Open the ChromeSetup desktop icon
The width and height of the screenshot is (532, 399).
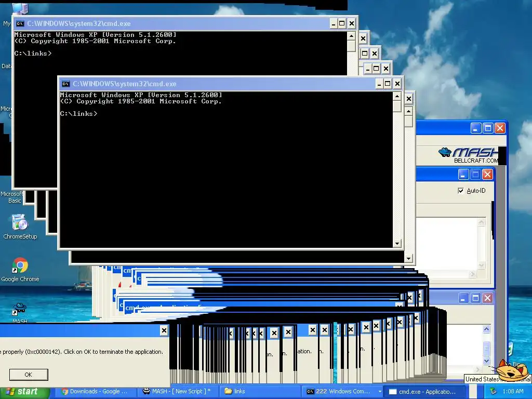coord(20,227)
